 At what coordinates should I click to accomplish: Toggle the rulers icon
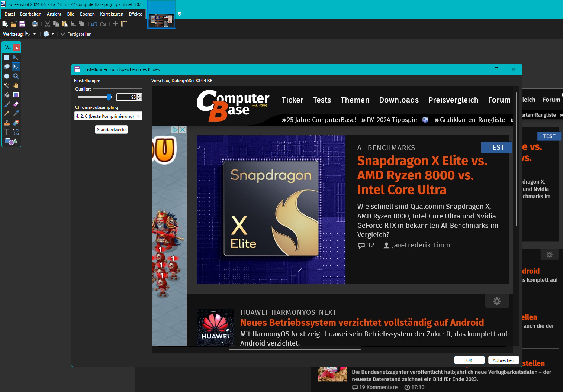(124, 24)
